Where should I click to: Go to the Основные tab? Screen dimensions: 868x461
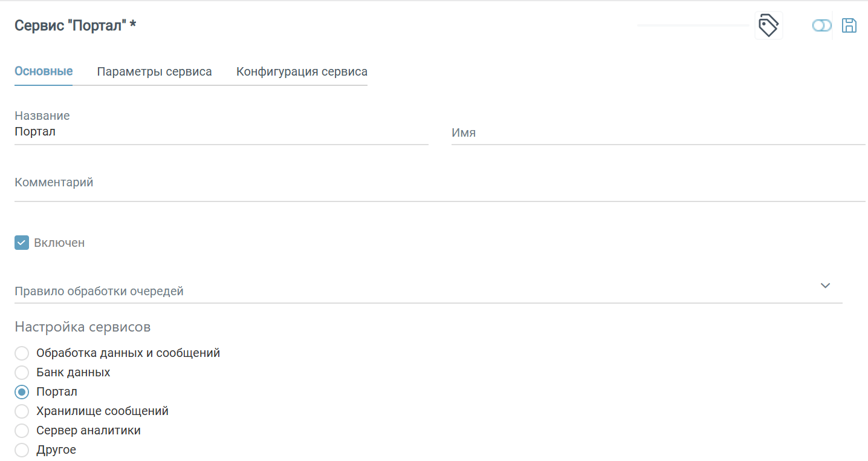pos(44,71)
